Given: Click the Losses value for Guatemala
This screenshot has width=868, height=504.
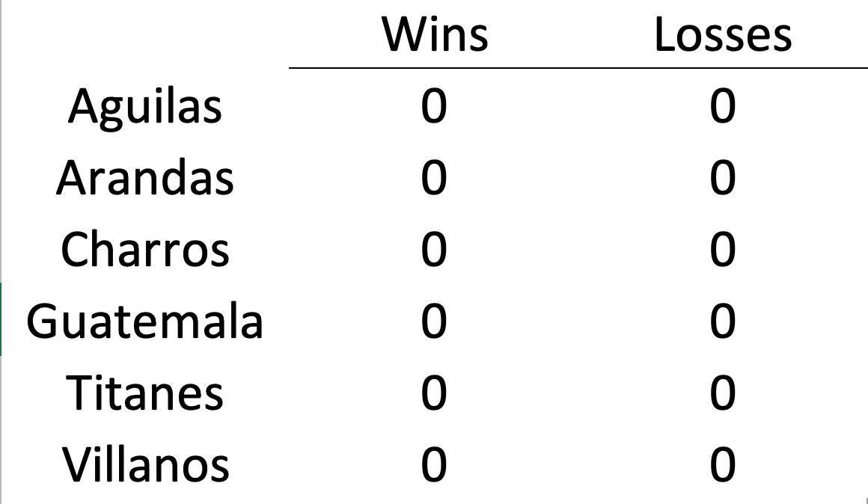Looking at the screenshot, I should point(723,322).
